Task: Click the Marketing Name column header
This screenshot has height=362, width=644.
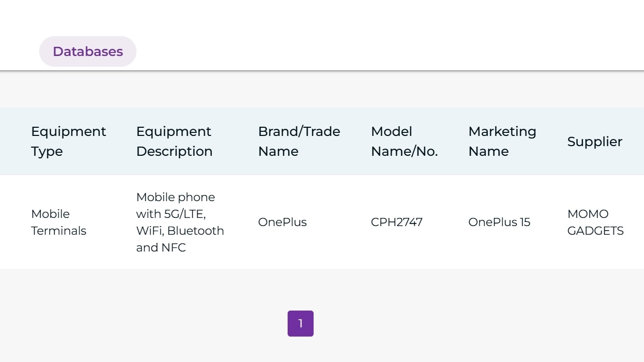Action: [502, 141]
